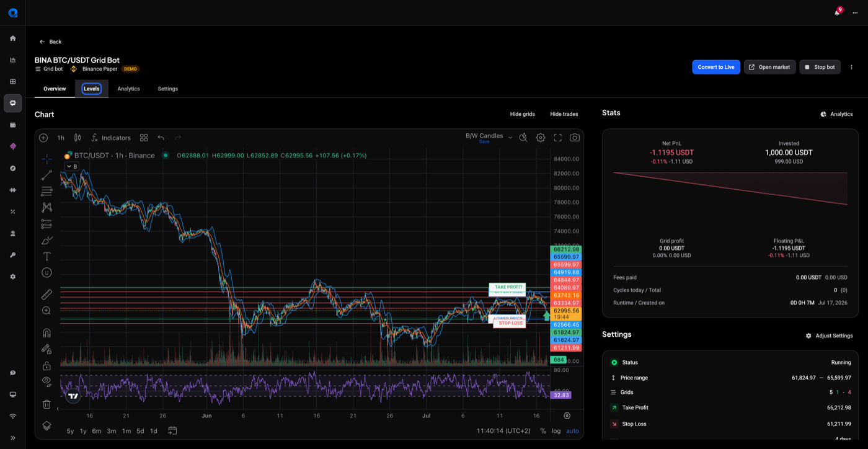This screenshot has width=868, height=449.
Task: Open the indicator templates grid icon
Action: pos(144,138)
